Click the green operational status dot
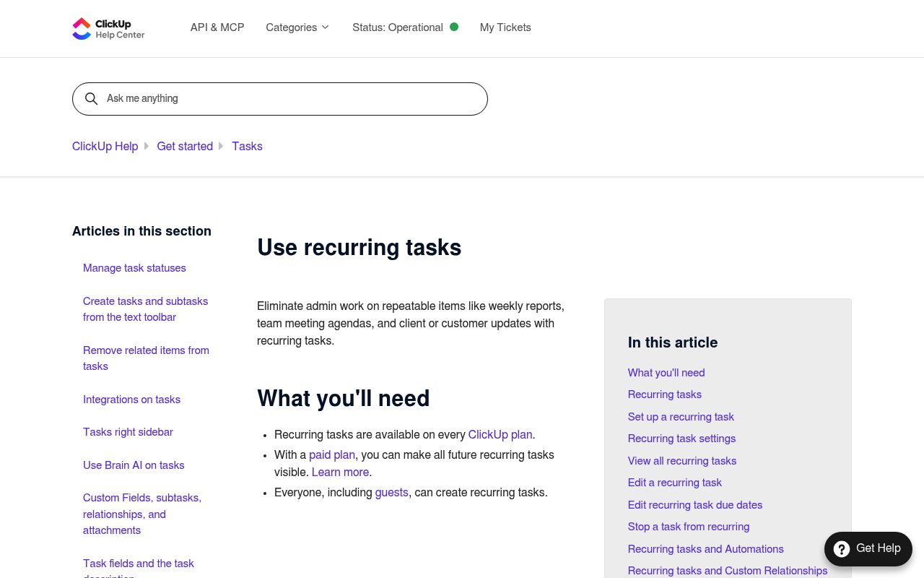 (454, 27)
